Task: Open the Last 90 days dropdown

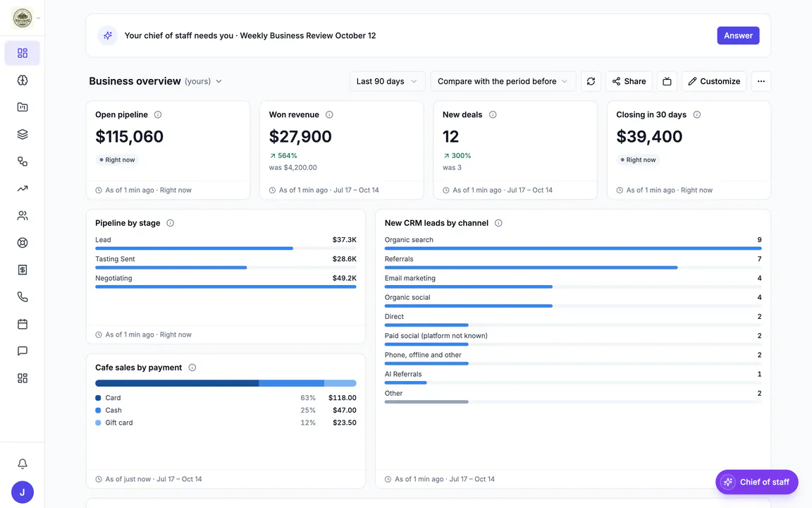Action: tap(387, 81)
